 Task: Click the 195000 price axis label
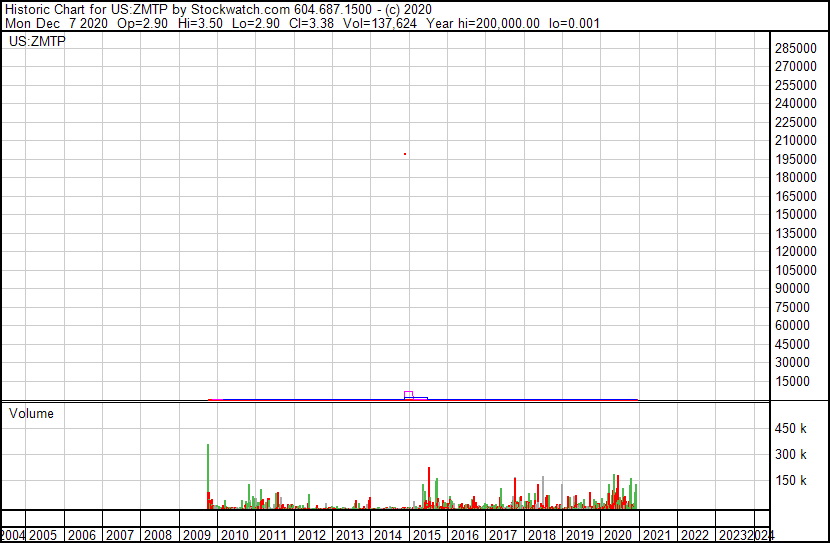point(796,159)
